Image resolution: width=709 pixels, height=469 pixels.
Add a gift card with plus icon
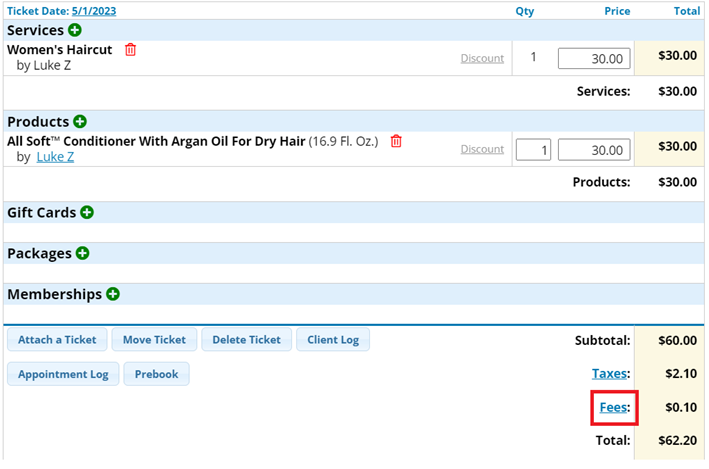(x=87, y=213)
